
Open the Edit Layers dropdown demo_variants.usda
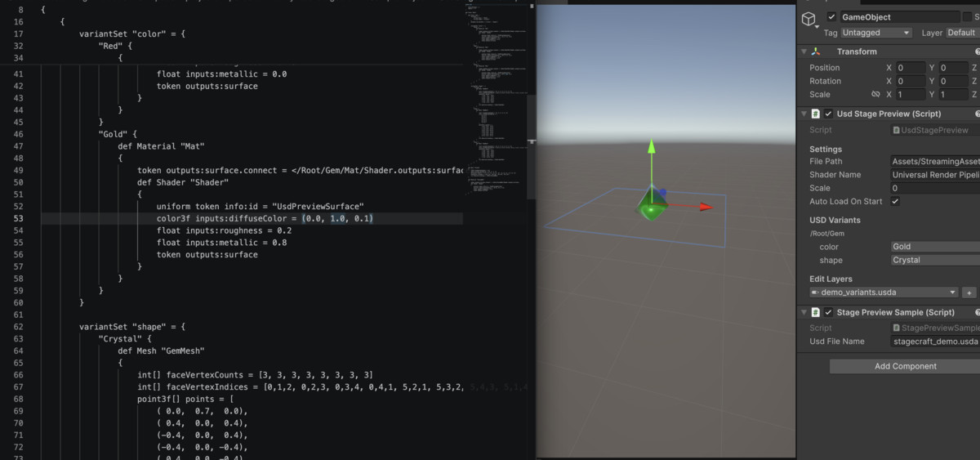click(x=884, y=292)
